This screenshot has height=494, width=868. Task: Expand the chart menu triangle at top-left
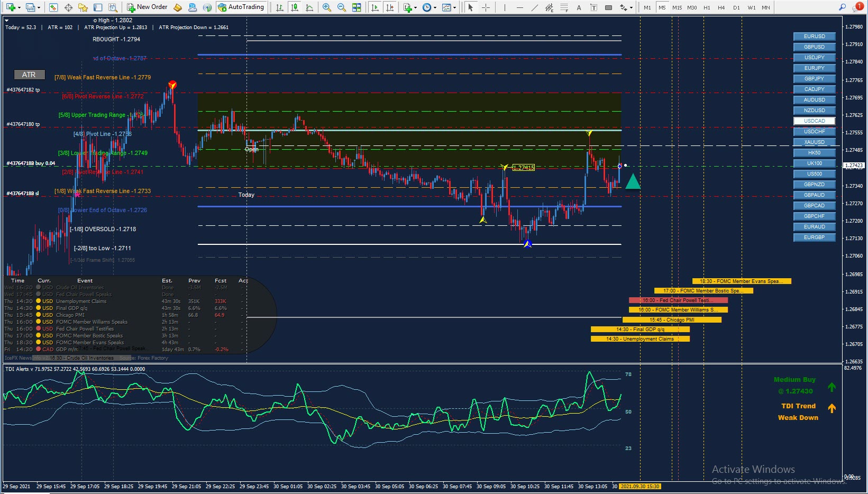[x=7, y=20]
